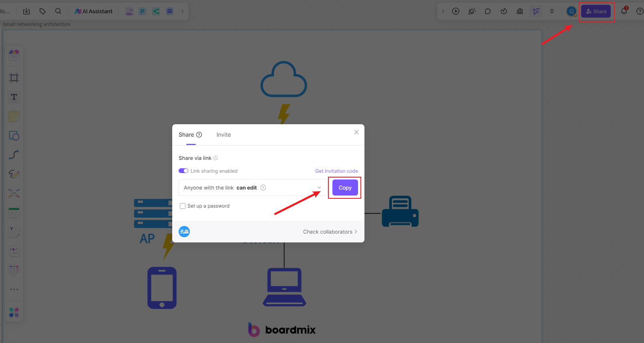Select the cloud shape on canvas
Screen dimensions: 644x343
(x=284, y=79)
